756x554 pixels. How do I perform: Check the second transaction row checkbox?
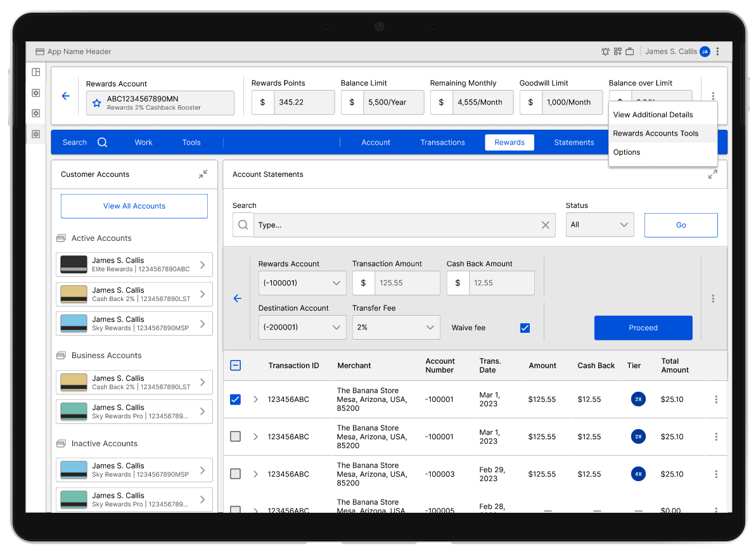click(235, 437)
